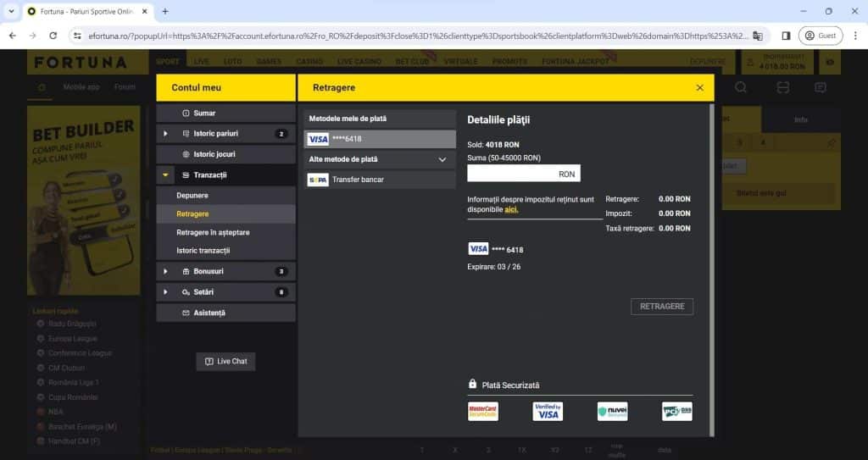Click the Asistență envelope icon
This screenshot has height=460, width=868.
pos(186,313)
